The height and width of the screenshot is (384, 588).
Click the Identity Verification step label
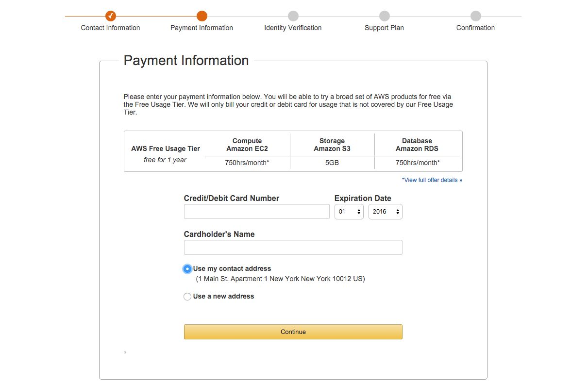tap(293, 28)
